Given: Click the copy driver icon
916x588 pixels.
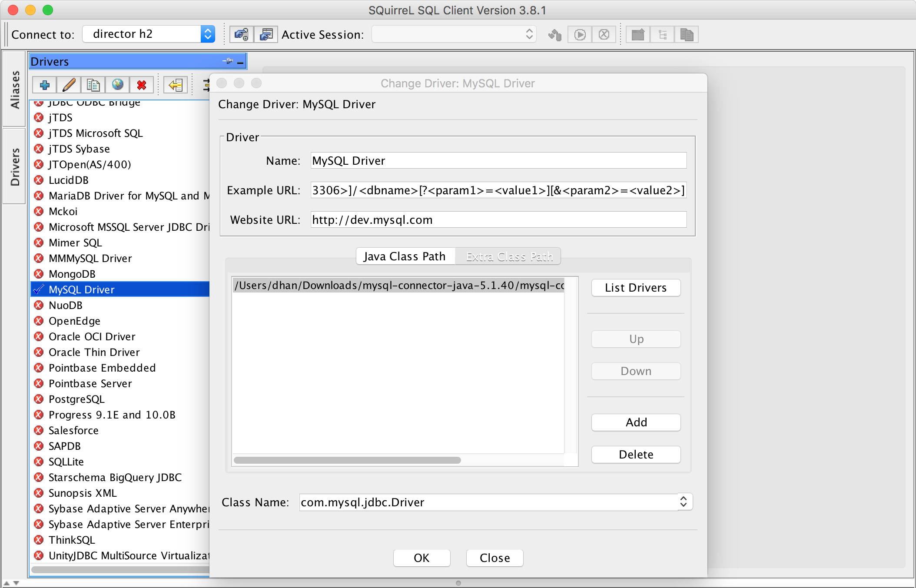Looking at the screenshot, I should pyautogui.click(x=93, y=85).
